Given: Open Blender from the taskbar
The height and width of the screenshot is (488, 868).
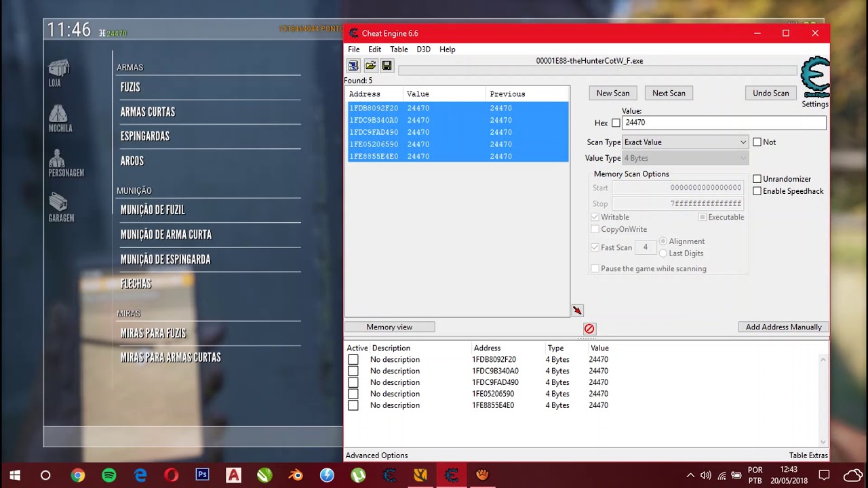Looking at the screenshot, I should [x=296, y=475].
